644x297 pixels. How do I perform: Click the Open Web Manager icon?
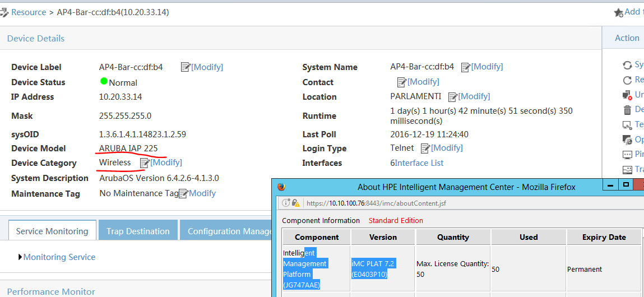[x=627, y=140]
